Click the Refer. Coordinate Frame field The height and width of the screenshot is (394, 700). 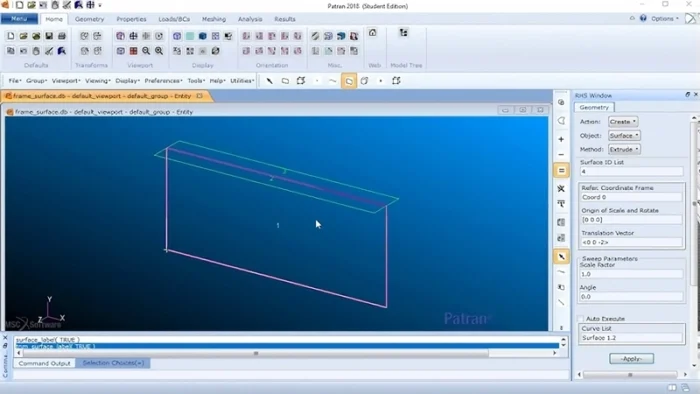631,197
